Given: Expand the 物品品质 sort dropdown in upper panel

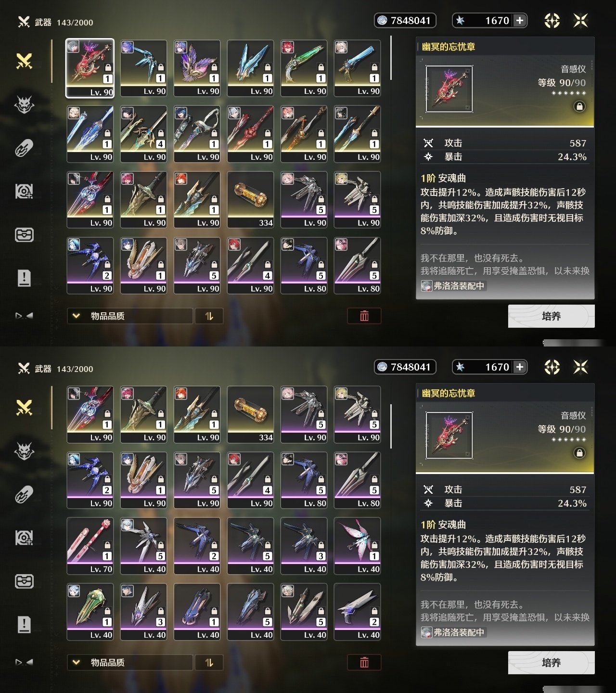Looking at the screenshot, I should click(130, 316).
